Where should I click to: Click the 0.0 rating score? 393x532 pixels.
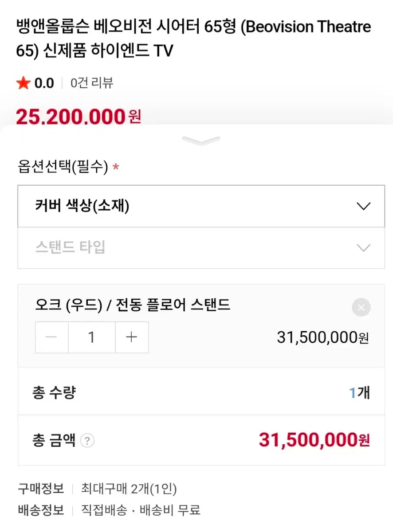pos(44,83)
